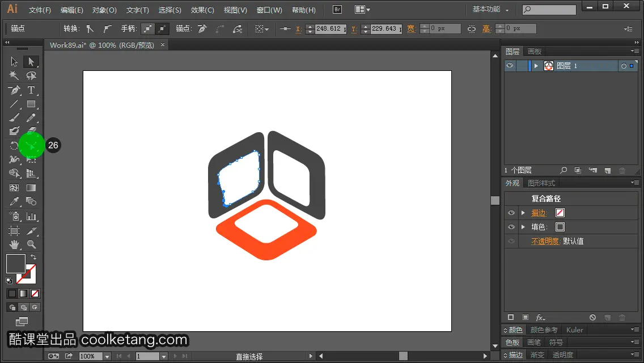Select the Pen tool

[x=14, y=90]
